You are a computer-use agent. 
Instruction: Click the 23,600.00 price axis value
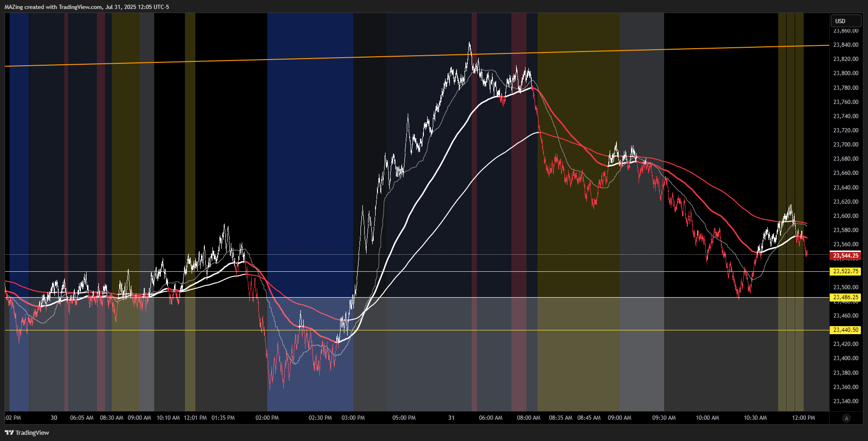click(x=846, y=216)
